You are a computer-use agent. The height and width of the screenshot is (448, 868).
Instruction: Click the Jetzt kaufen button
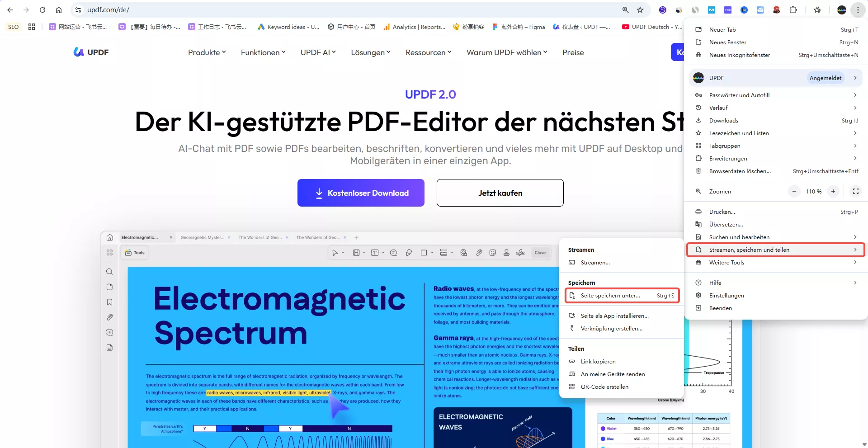click(x=500, y=193)
